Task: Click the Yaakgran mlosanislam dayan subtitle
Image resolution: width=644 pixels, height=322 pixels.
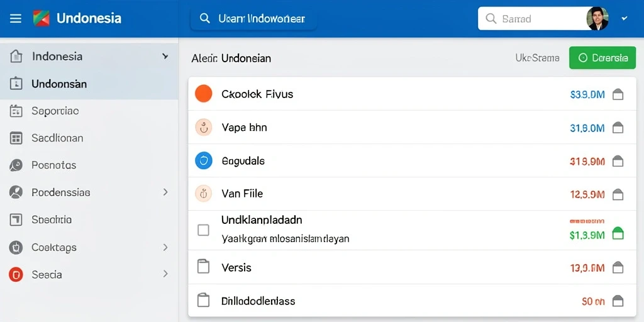Action: click(x=285, y=238)
